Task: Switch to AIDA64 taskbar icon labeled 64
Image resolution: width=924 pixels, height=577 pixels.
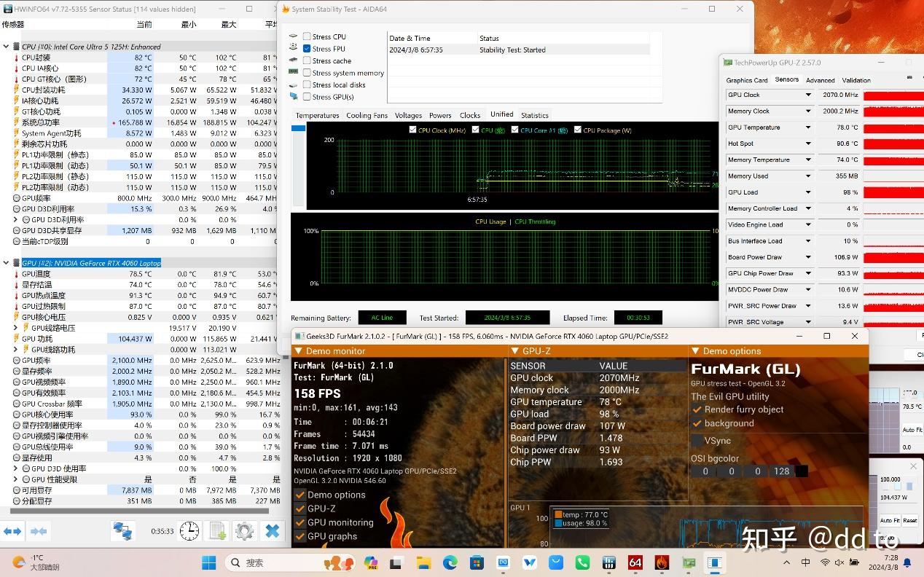Action: [635, 562]
